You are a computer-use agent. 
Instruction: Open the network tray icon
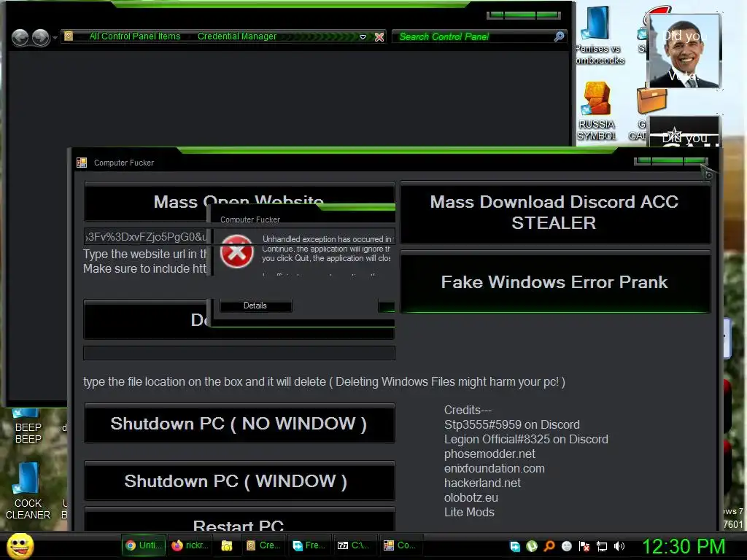[x=602, y=546]
